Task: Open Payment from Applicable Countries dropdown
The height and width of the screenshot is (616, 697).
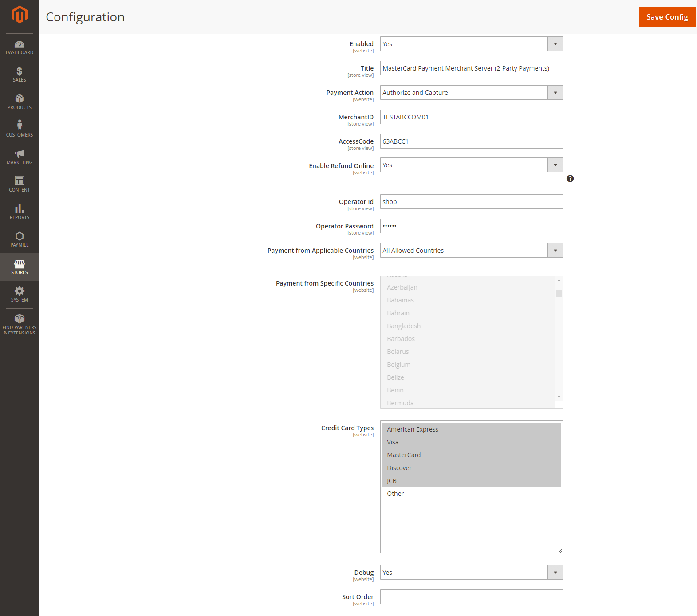Action: [x=472, y=251]
